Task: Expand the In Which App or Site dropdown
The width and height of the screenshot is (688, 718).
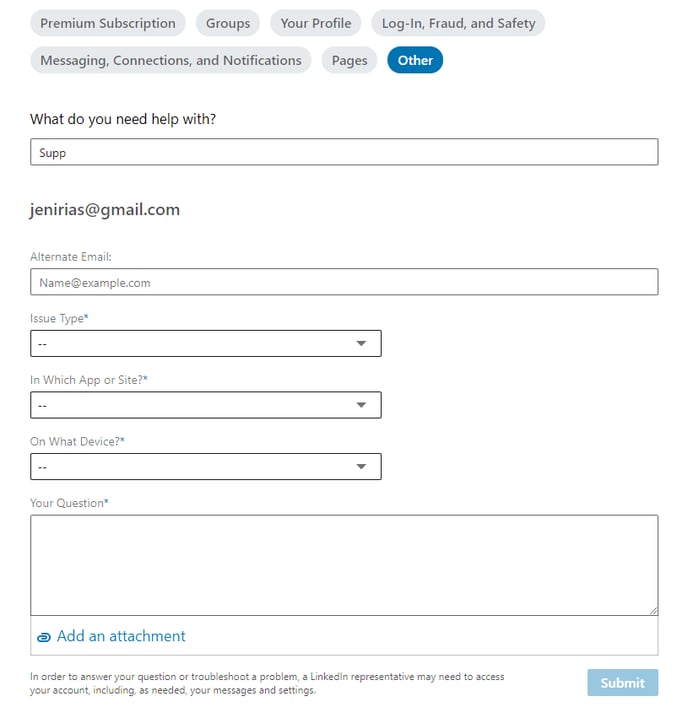Action: click(x=206, y=405)
